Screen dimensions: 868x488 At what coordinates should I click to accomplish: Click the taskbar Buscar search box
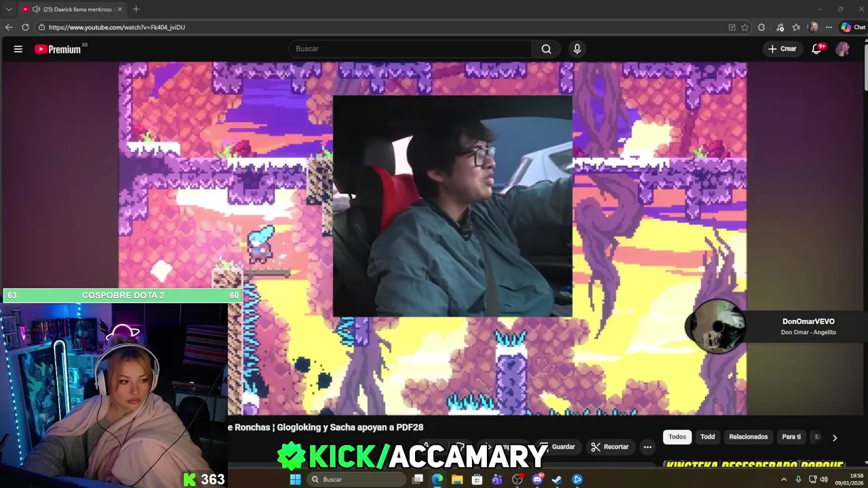coord(356,479)
